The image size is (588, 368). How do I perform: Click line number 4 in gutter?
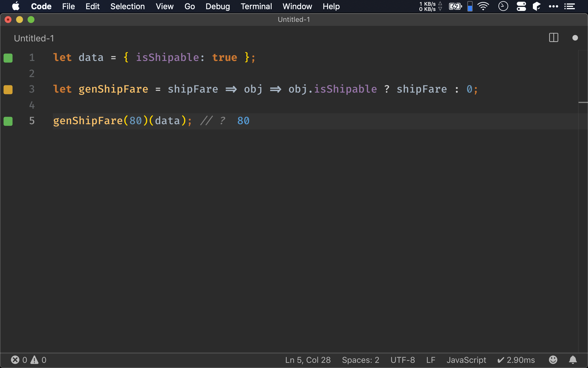pyautogui.click(x=32, y=105)
